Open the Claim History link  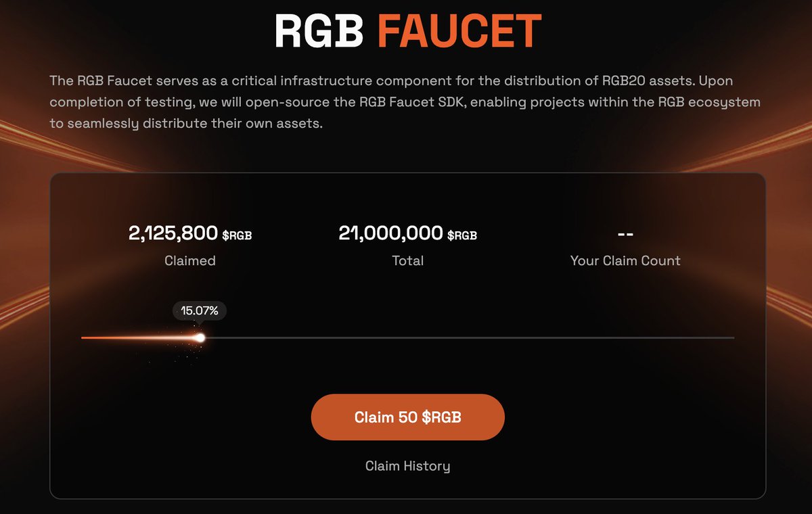tap(407, 466)
